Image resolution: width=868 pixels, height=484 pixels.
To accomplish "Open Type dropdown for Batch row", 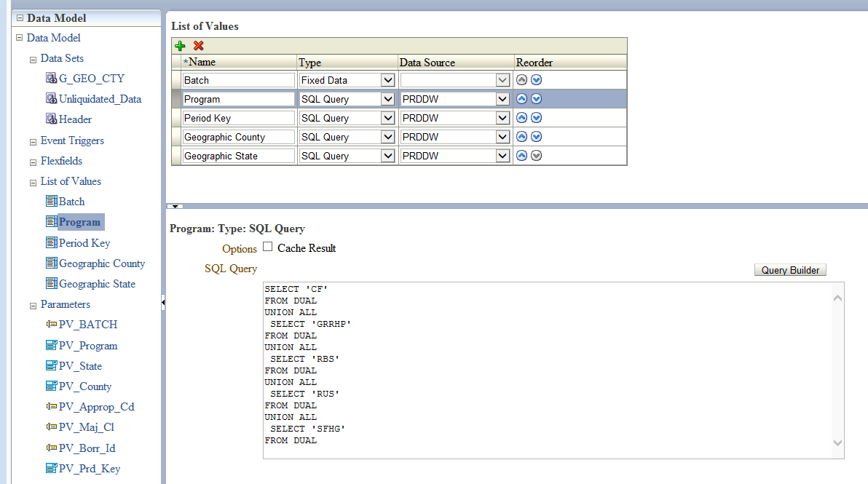I will pyautogui.click(x=388, y=80).
